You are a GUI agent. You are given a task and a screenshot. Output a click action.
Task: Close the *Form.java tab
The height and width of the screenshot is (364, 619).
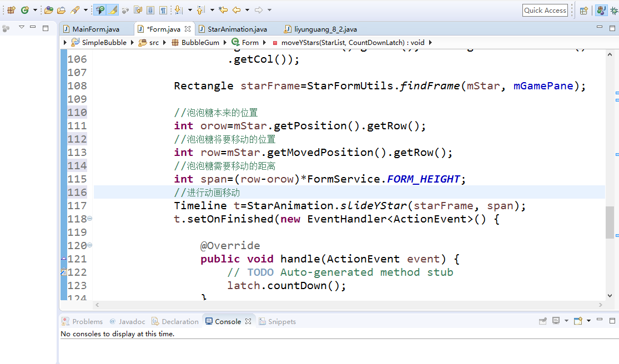click(x=188, y=29)
